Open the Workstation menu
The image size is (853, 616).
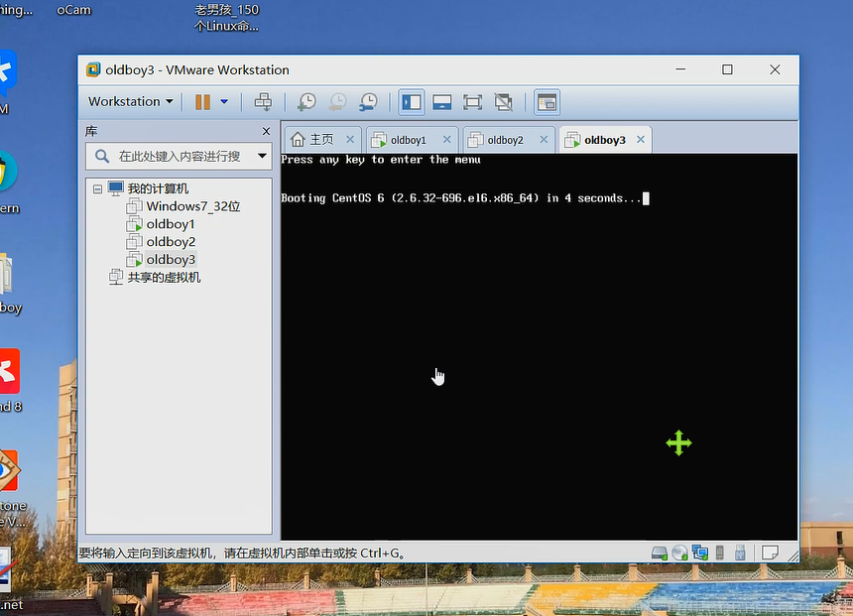131,102
